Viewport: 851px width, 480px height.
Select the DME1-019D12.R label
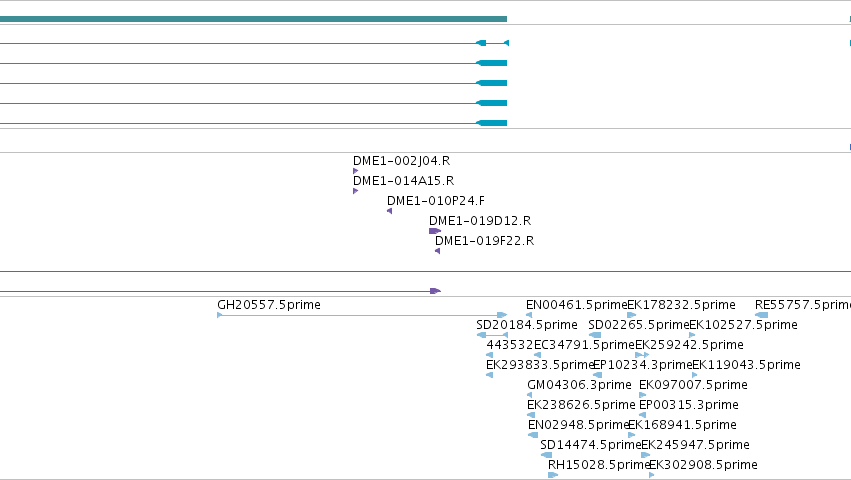coord(480,221)
